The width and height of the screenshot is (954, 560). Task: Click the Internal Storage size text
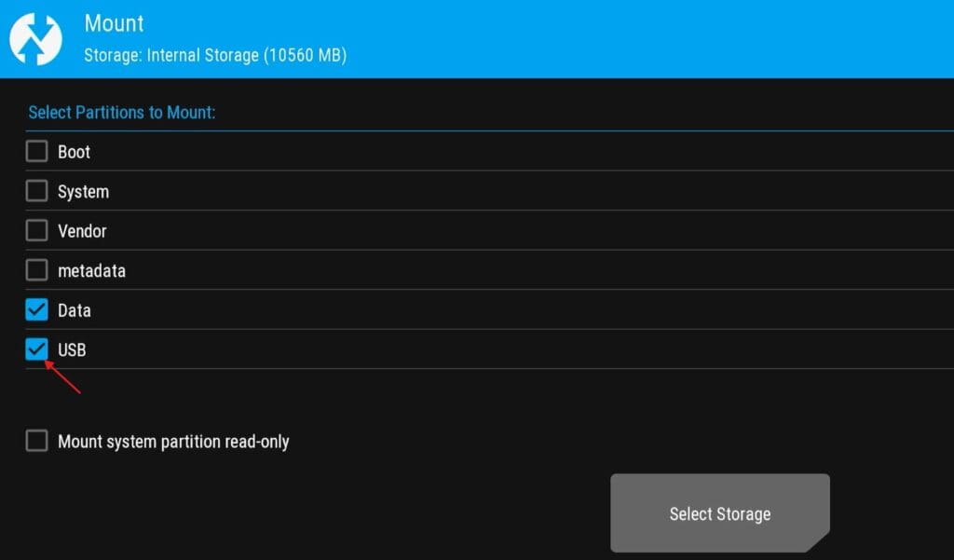click(x=215, y=55)
